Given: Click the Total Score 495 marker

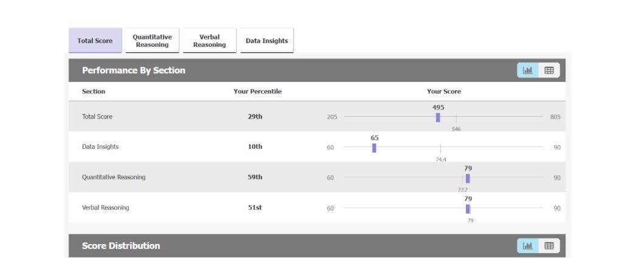Looking at the screenshot, I should (x=438, y=117).
